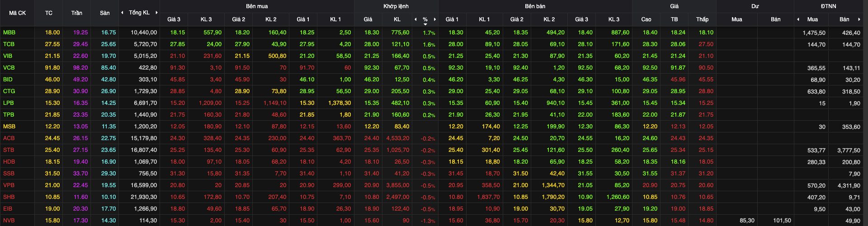Sort by the Tổng KL column header
The width and height of the screenshot is (868, 226).
pyautogui.click(x=139, y=13)
